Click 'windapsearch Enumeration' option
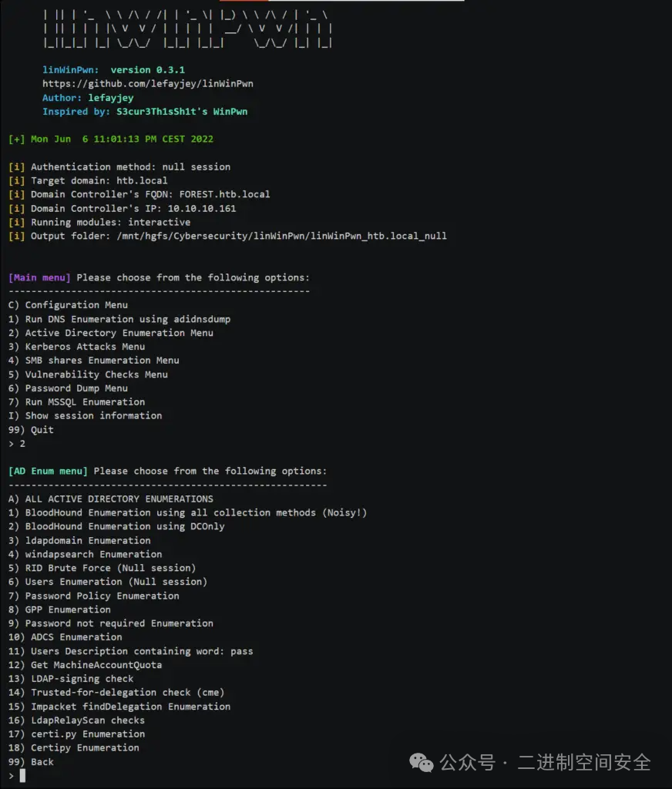 coord(85,554)
